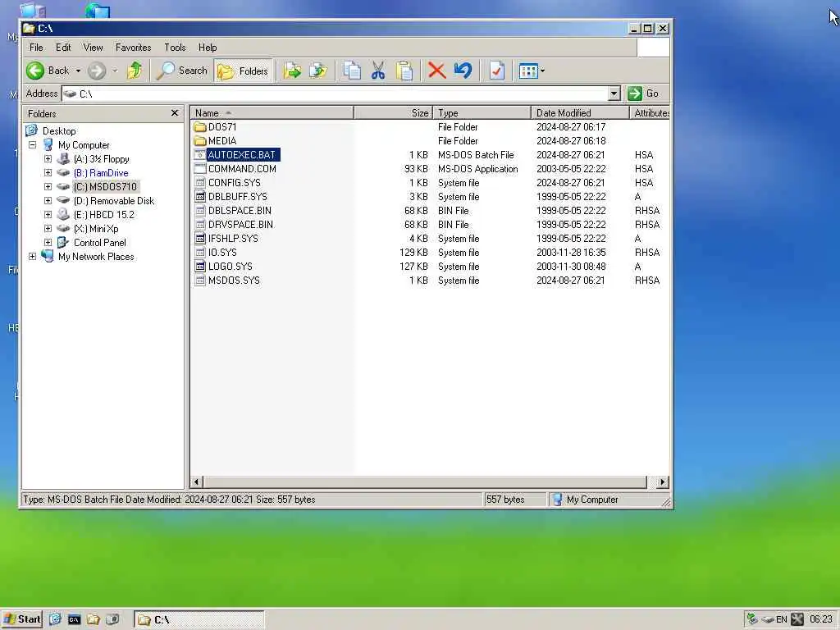This screenshot has width=840, height=630.
Task: Click the Move To toolbar icon
Action: point(292,71)
